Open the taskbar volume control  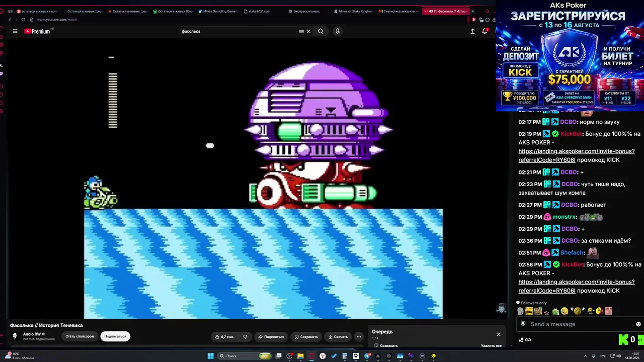[x=619, y=356]
